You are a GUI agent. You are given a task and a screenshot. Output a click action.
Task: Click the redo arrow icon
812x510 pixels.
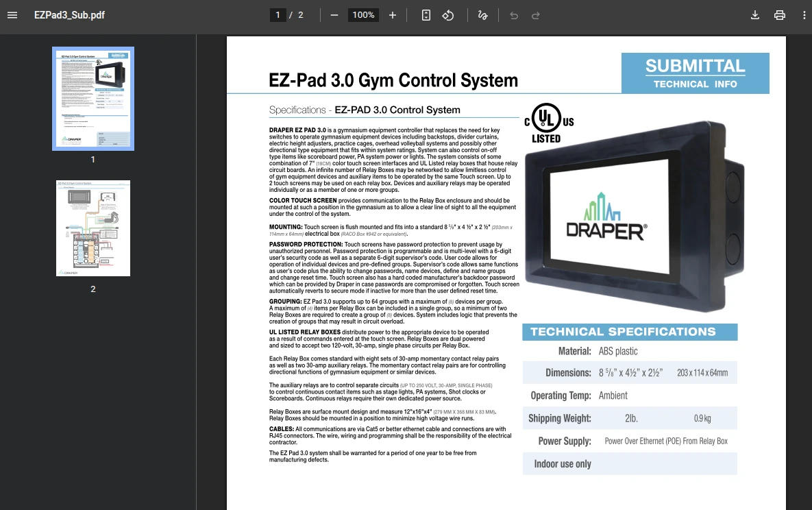click(535, 16)
